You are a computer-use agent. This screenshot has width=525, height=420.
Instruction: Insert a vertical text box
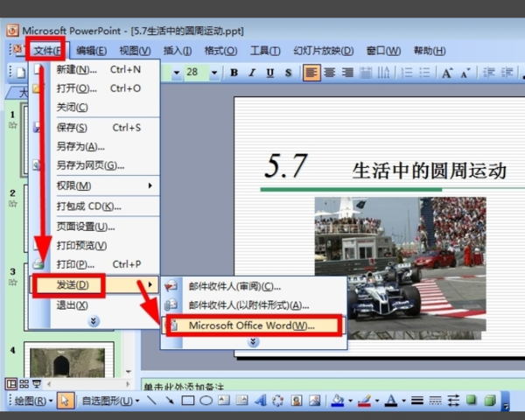(241, 401)
